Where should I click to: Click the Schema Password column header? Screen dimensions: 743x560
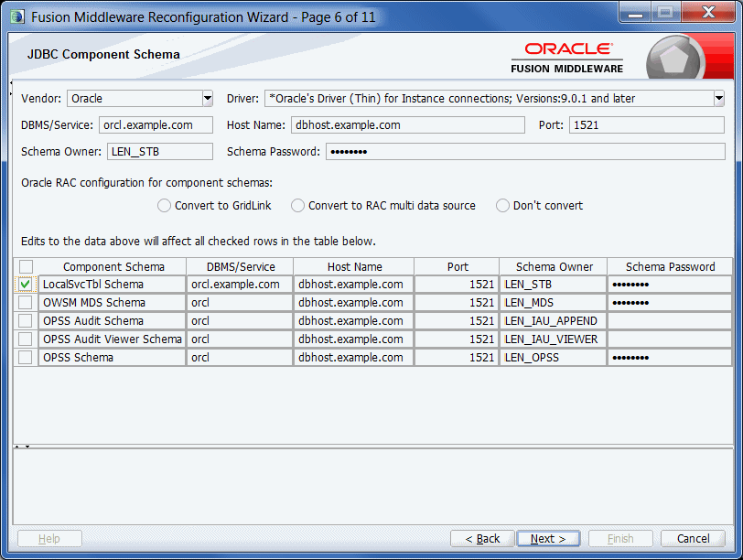[670, 267]
